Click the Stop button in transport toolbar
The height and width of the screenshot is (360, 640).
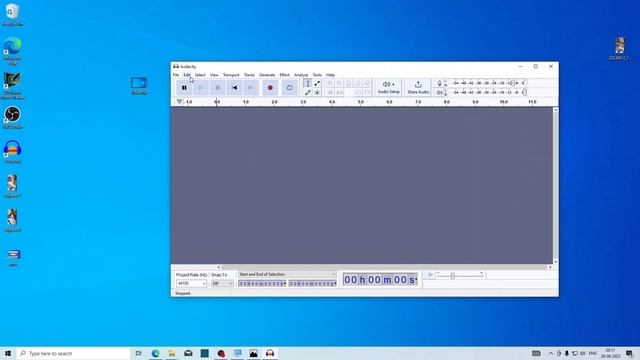point(218,88)
